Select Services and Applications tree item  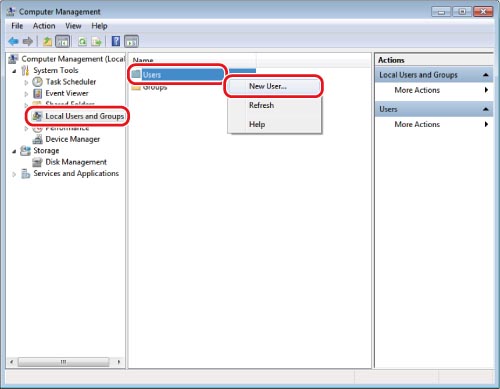click(x=76, y=174)
